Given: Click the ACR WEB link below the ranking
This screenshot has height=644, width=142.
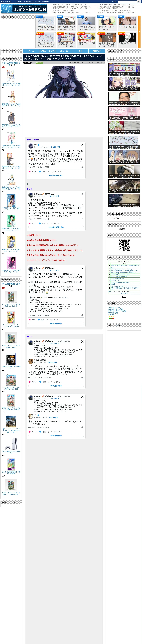Looking at the screenshot, I should pyautogui.click(x=124, y=293).
